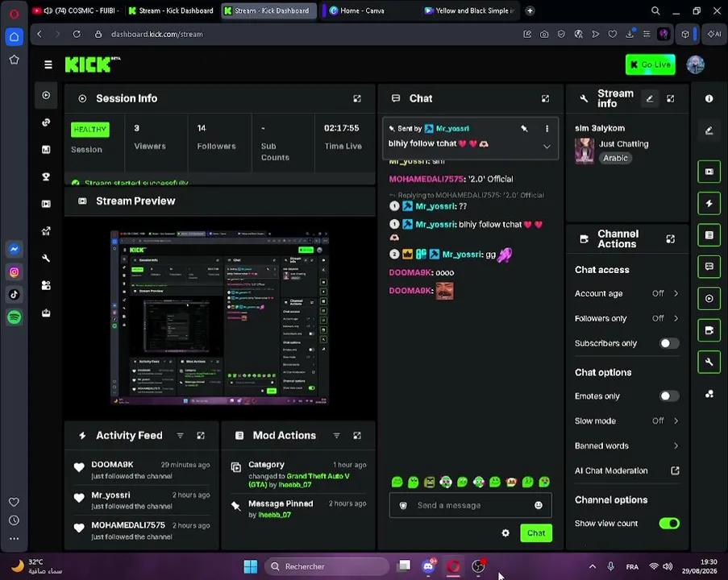Screen dimensions: 728x580
Task: Open the chat settings gear
Action: [x=505, y=533]
